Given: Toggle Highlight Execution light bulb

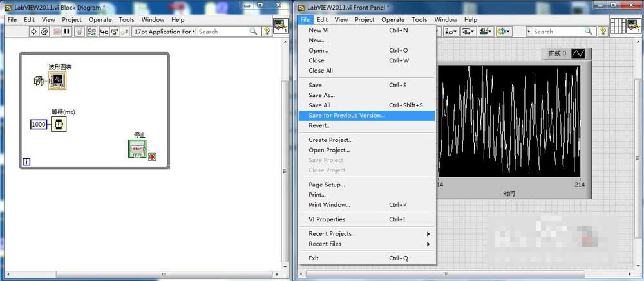Looking at the screenshot, I should (80, 32).
